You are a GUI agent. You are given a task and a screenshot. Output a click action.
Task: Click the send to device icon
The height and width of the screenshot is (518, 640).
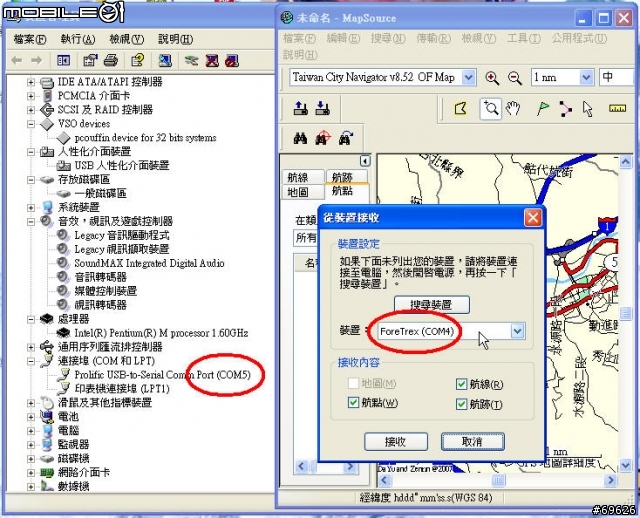pyautogui.click(x=301, y=109)
